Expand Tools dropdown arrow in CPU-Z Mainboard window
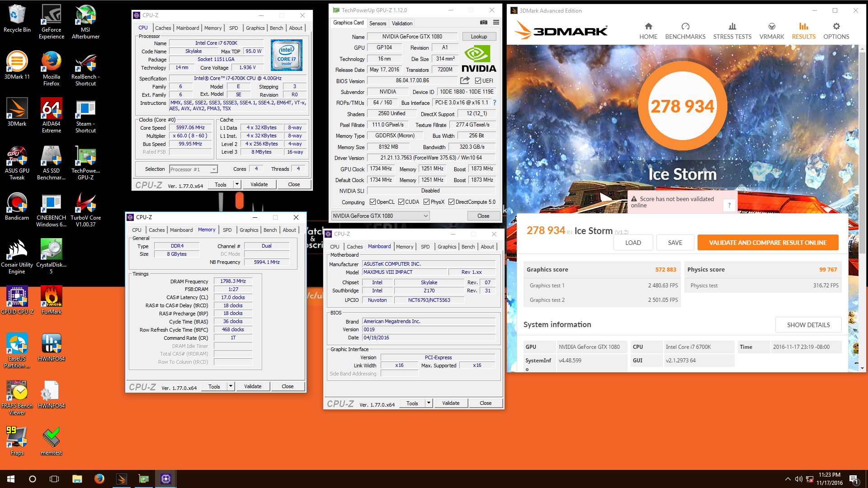This screenshot has width=868, height=488. tap(429, 403)
